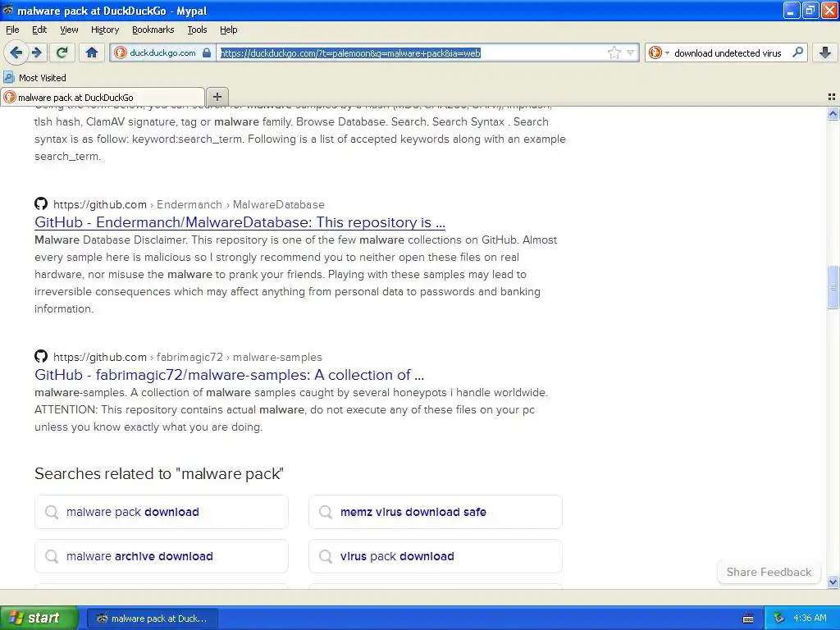Open the Edit menu

pyautogui.click(x=39, y=30)
